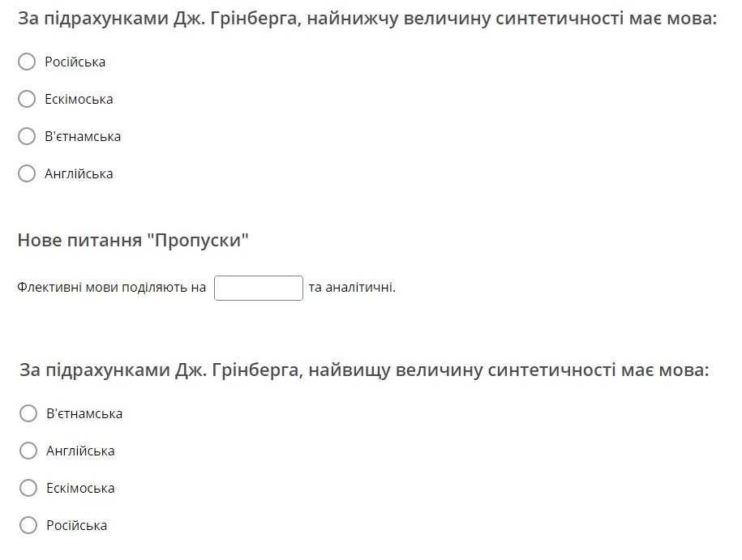Select Російська radio in the найнижчу question
Viewport: 742px width, 560px height.
(x=27, y=62)
